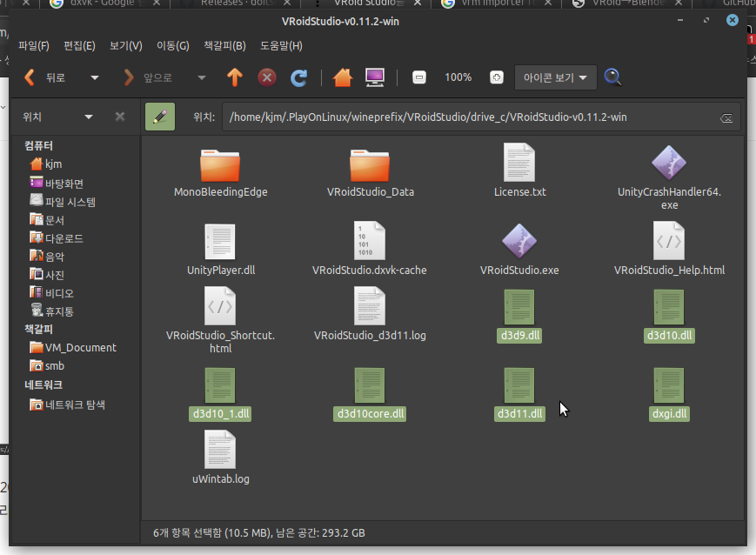Select the UnityPlayer.dll file icon

[x=220, y=242]
